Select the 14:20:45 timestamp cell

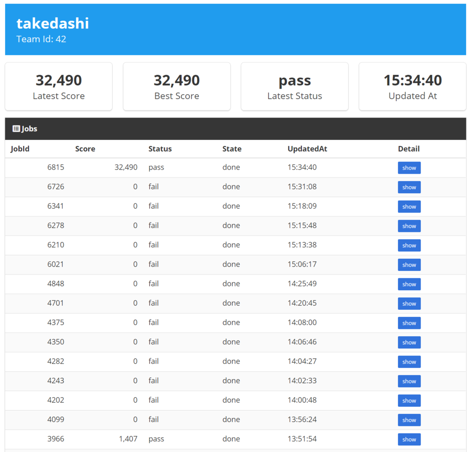(302, 303)
